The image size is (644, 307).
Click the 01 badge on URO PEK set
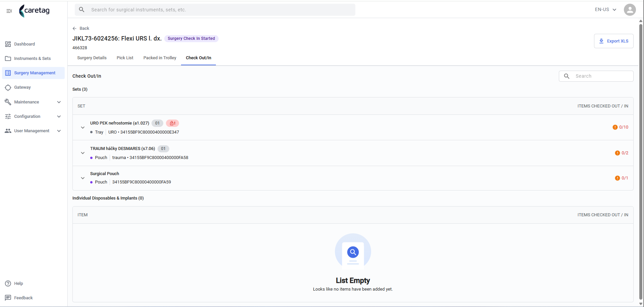(157, 123)
